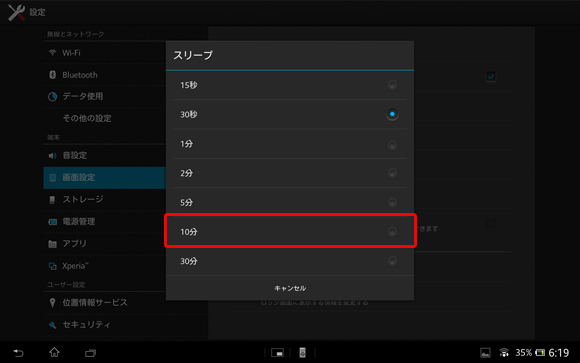Click the Wi-Fi signal icon in sidebar
The image size is (580, 363).
(x=53, y=53)
